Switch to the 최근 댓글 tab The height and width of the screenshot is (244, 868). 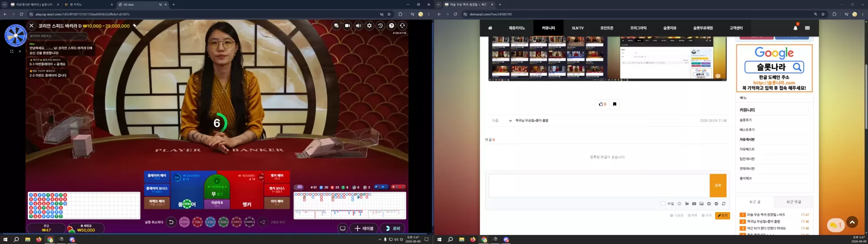pyautogui.click(x=794, y=202)
